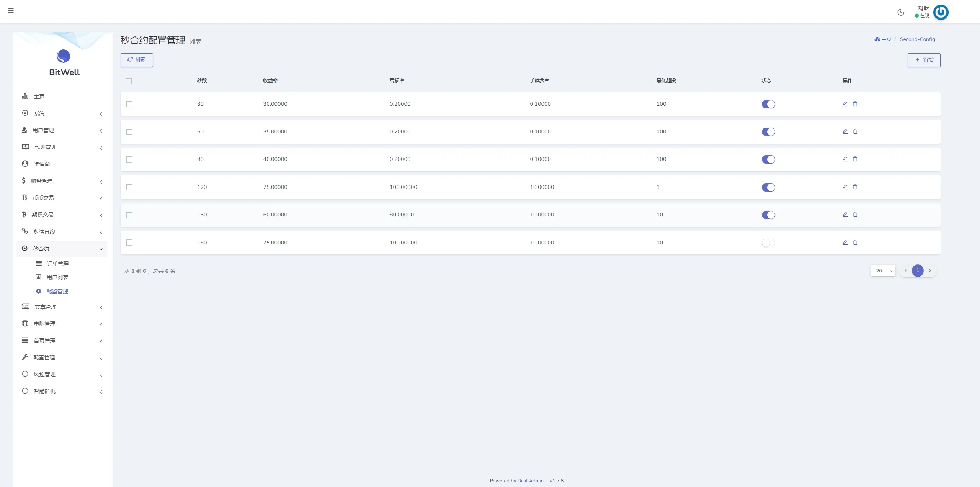Go to next page arrow
980x487 pixels.
tap(930, 271)
